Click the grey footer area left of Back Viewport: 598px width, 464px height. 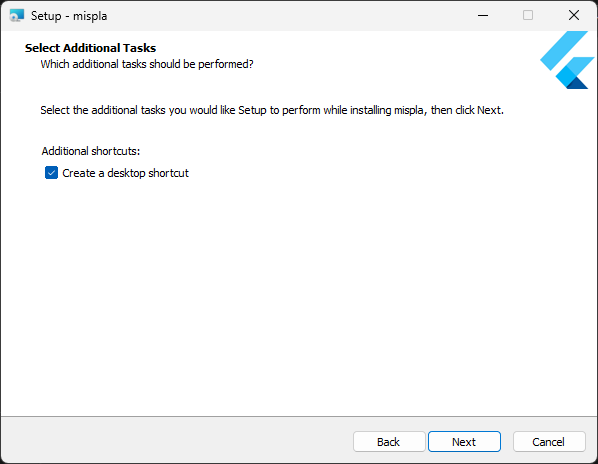tap(175, 441)
